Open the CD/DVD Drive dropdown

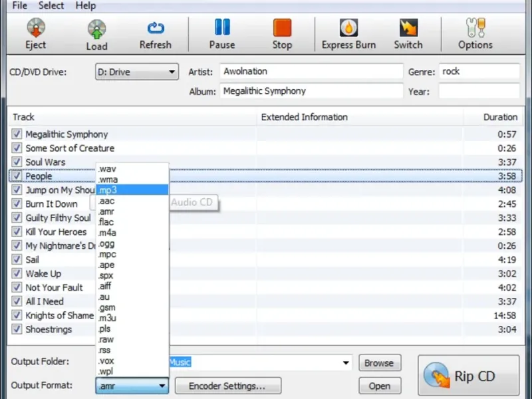137,72
